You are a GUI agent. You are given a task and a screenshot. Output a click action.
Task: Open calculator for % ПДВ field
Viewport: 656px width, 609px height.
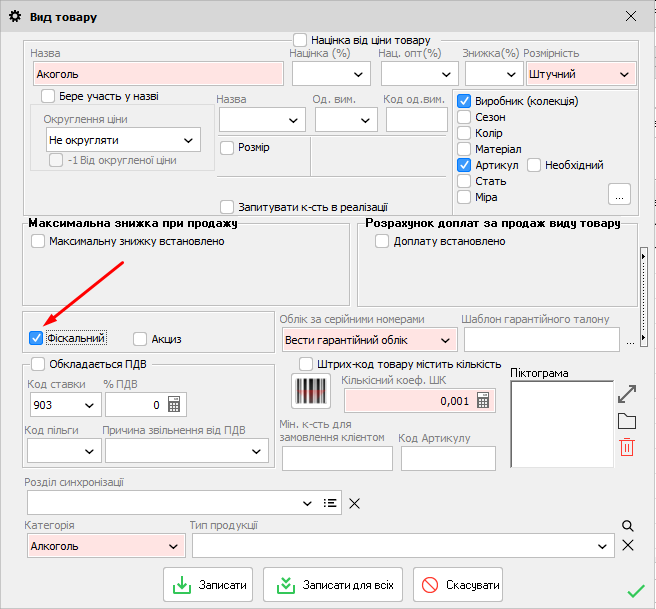[x=174, y=405]
